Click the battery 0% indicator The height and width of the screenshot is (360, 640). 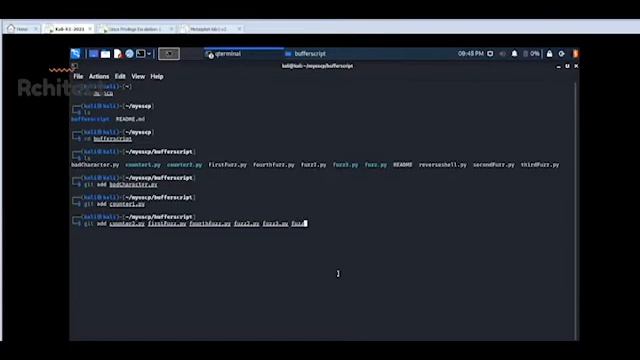(x=531, y=54)
